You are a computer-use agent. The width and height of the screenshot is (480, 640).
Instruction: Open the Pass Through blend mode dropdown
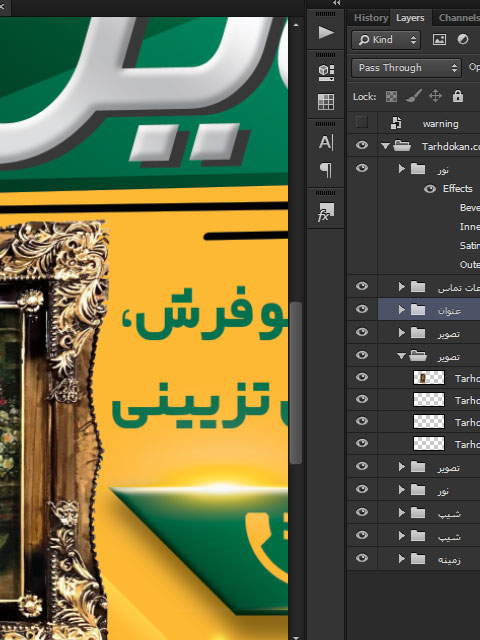click(406, 68)
